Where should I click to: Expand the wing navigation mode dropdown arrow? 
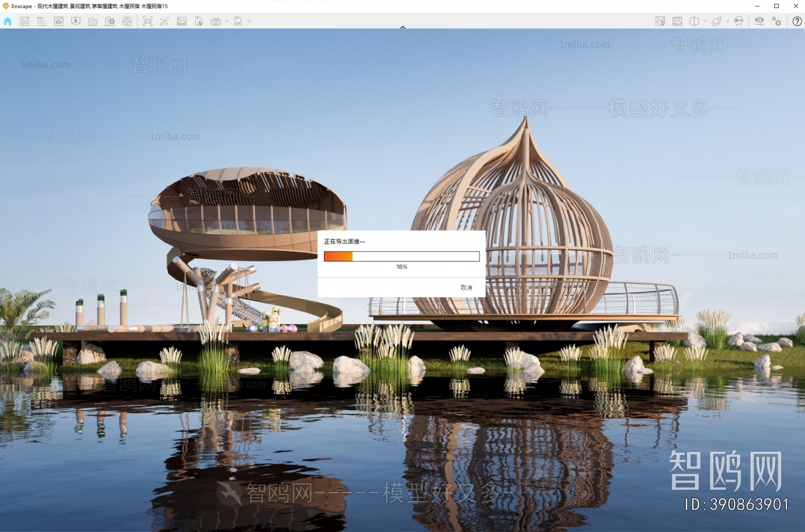[727, 21]
